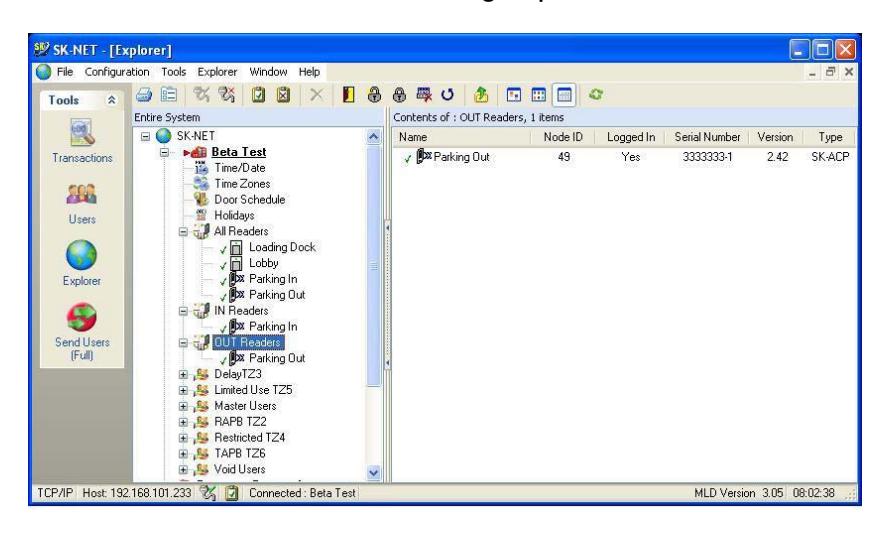886x535 pixels.
Task: Click the connect plug toolbar icon
Action: point(201,94)
